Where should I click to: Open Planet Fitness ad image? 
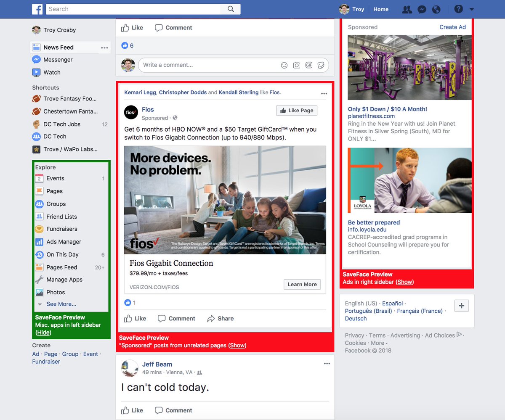(410, 67)
